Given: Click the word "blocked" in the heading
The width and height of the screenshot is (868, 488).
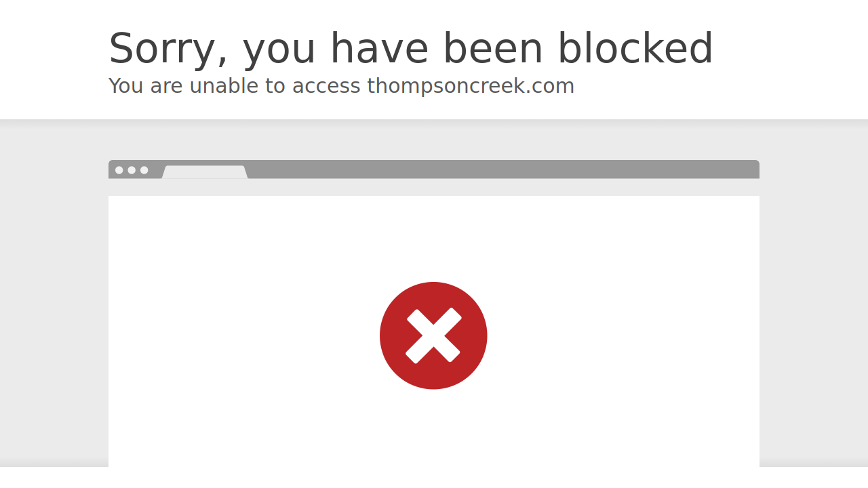Looking at the screenshot, I should 635,49.
